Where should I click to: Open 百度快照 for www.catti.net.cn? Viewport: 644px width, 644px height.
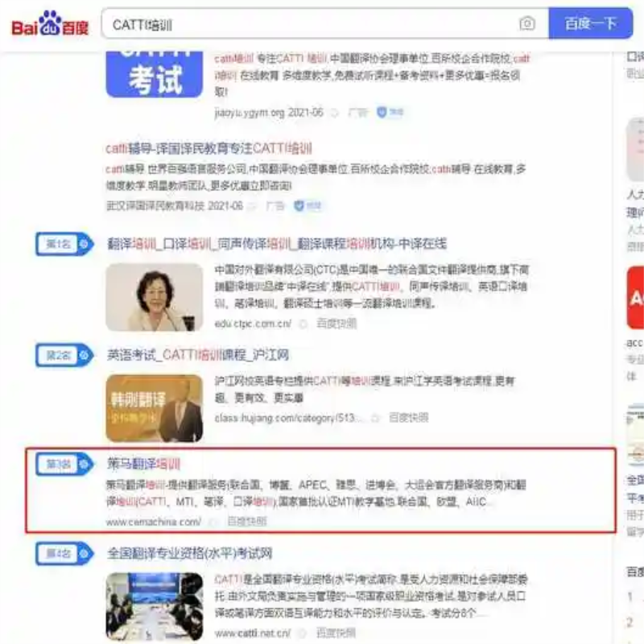[336, 633]
